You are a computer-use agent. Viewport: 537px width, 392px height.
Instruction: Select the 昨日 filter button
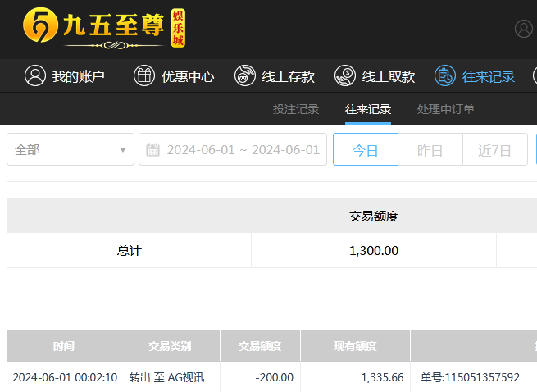pyautogui.click(x=430, y=149)
